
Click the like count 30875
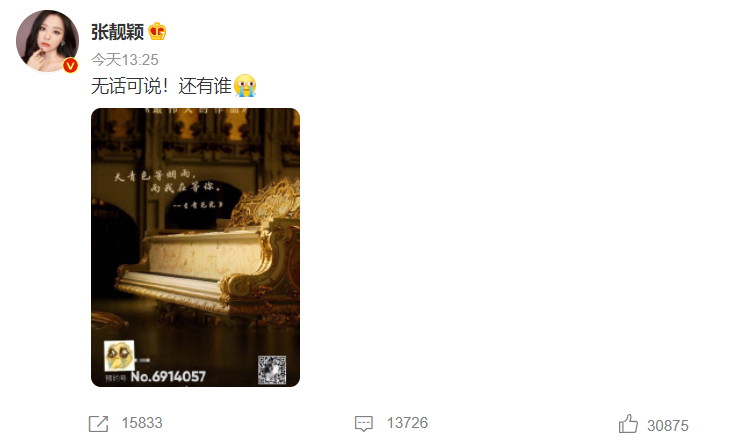tap(668, 425)
